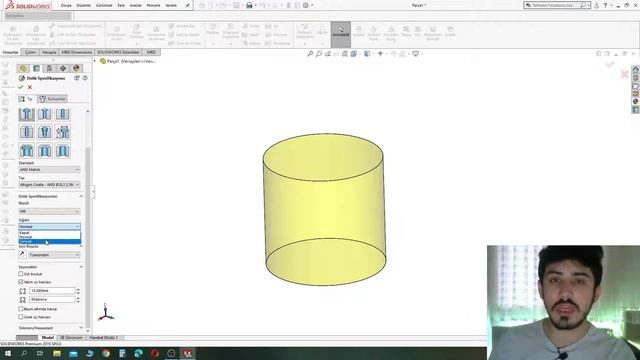640x360 pixels.
Task: Expand the Parça1 flyout tree arrow
Action: click(95, 61)
